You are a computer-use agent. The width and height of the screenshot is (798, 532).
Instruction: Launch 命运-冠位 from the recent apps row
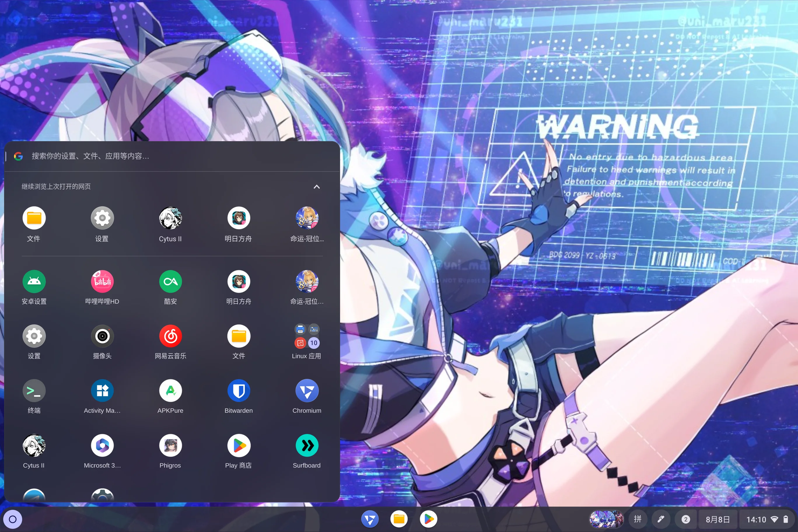307,218
